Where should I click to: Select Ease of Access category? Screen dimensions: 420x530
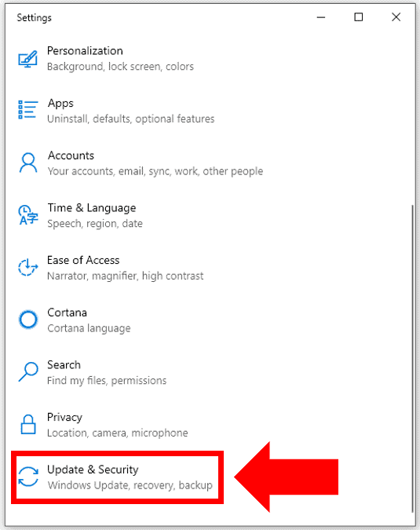click(83, 260)
